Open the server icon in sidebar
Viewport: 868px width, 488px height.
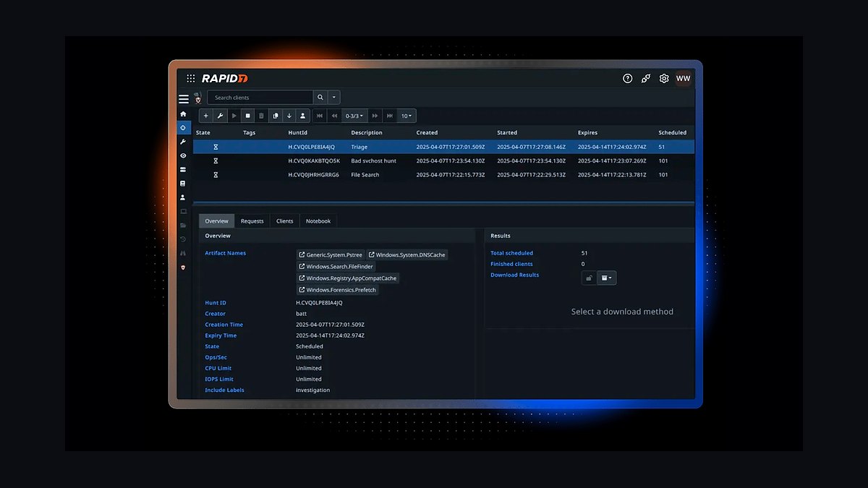pyautogui.click(x=183, y=169)
